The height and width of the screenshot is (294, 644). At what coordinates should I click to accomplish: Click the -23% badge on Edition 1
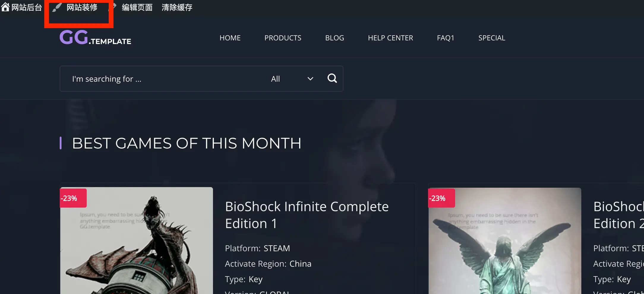pos(73,198)
